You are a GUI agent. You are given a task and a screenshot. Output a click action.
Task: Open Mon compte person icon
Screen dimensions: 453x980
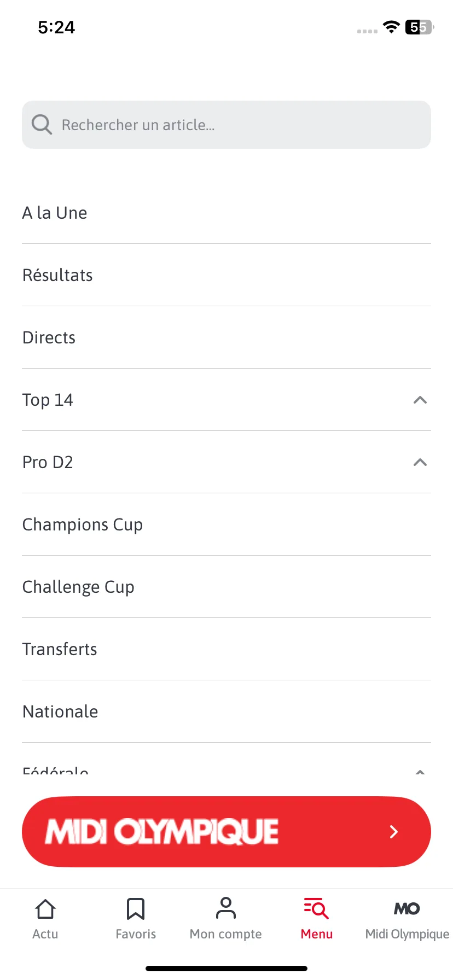pyautogui.click(x=226, y=908)
